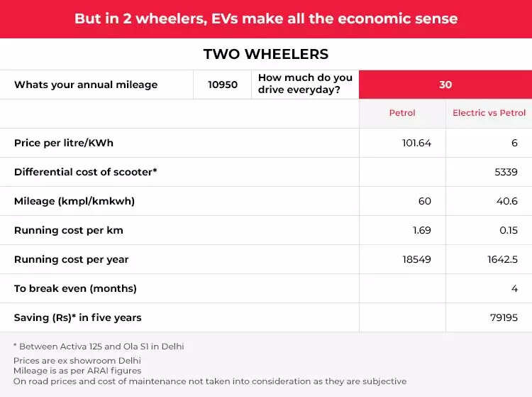Click the 'How much do you drive everyday?' label

point(305,85)
